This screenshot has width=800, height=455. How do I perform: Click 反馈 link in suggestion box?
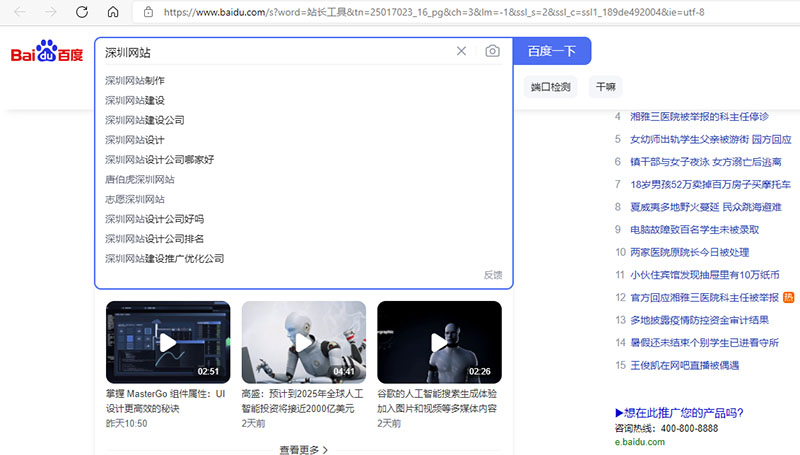pyautogui.click(x=493, y=274)
